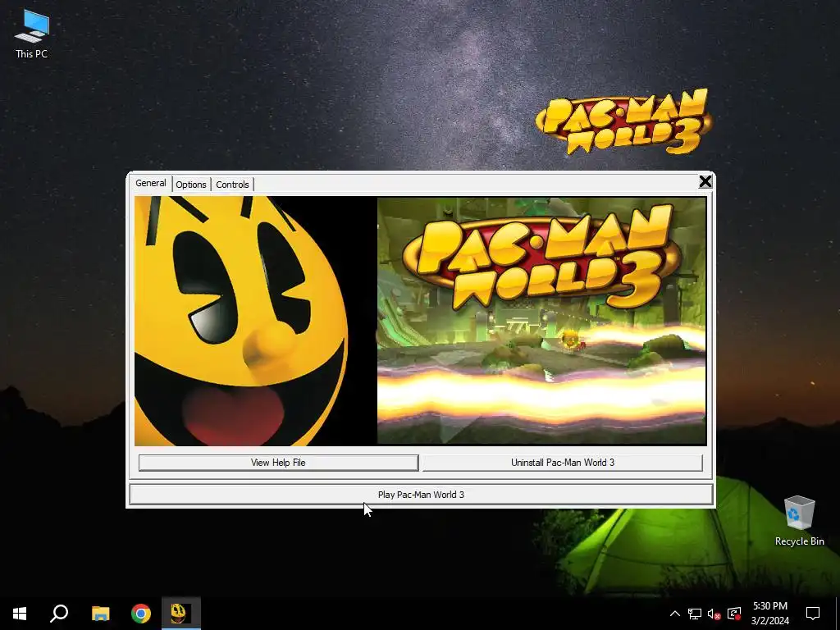Click the Pac-Man launcher taskbar icon

coord(181,614)
